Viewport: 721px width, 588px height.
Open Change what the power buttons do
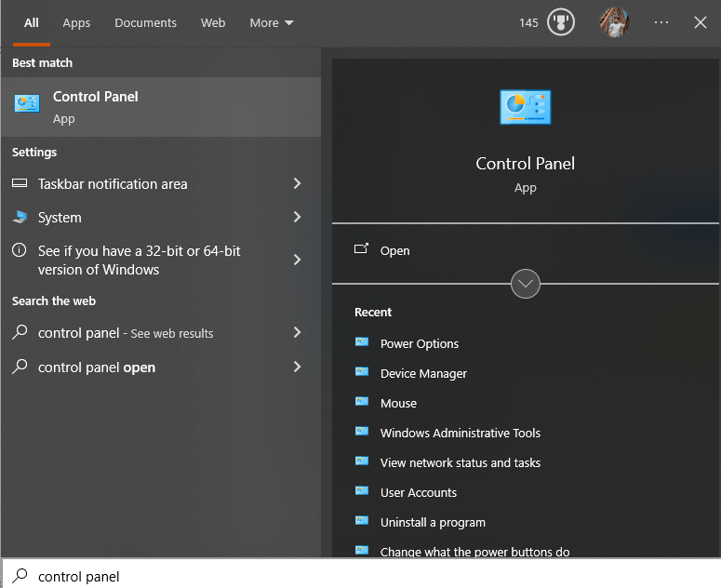475,552
